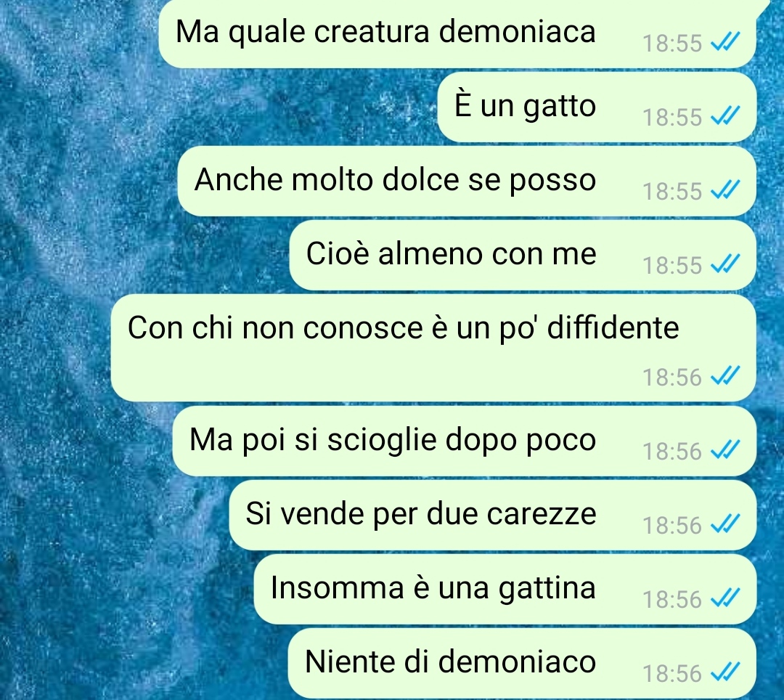
Task: Tap the 'Niente di demoniaco' message bubble
Action: tap(522, 663)
